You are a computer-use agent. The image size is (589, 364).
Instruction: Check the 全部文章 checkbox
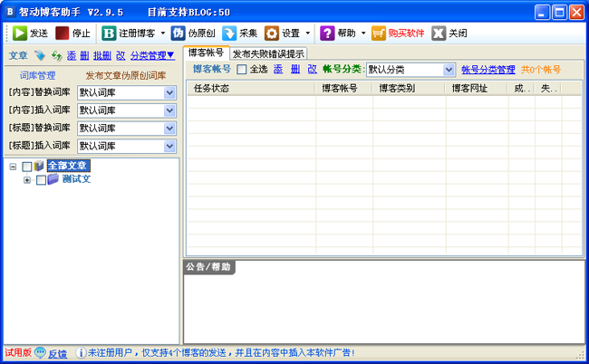[x=27, y=167]
